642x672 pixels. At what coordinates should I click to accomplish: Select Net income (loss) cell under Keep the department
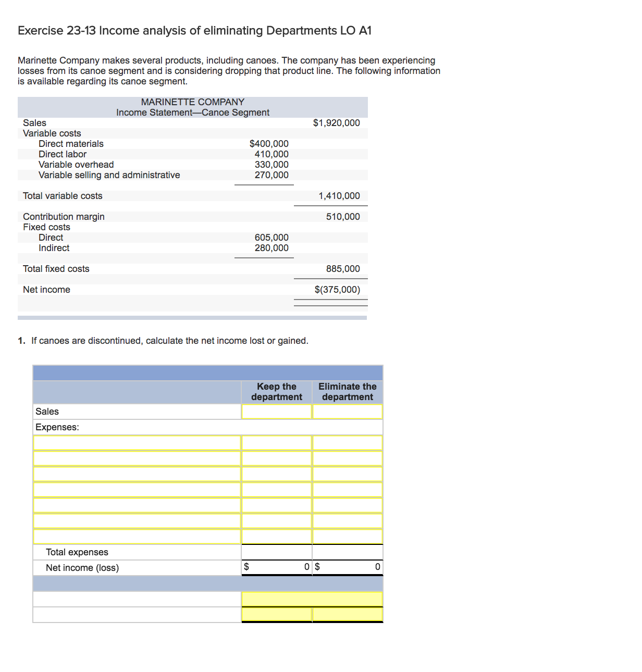(x=277, y=567)
